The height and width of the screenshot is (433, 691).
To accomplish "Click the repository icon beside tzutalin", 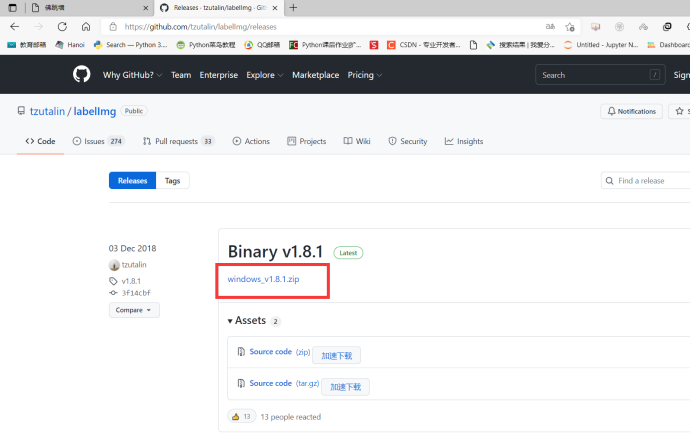I will point(21,111).
